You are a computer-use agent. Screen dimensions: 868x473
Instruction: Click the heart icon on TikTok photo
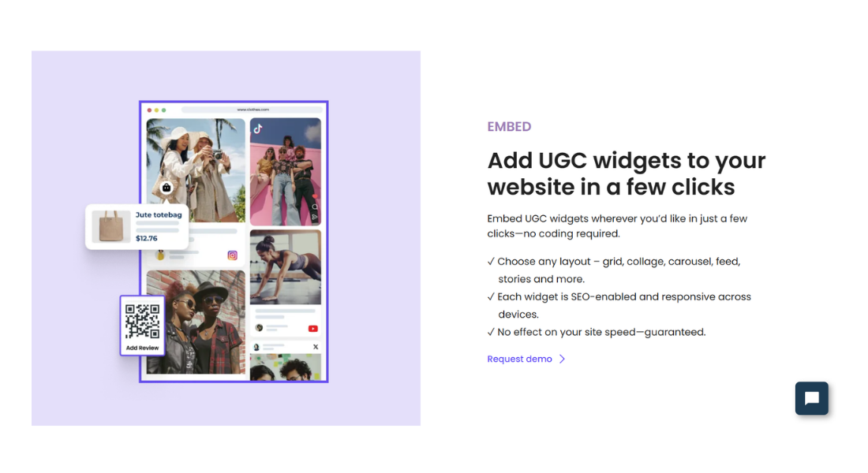315,197
